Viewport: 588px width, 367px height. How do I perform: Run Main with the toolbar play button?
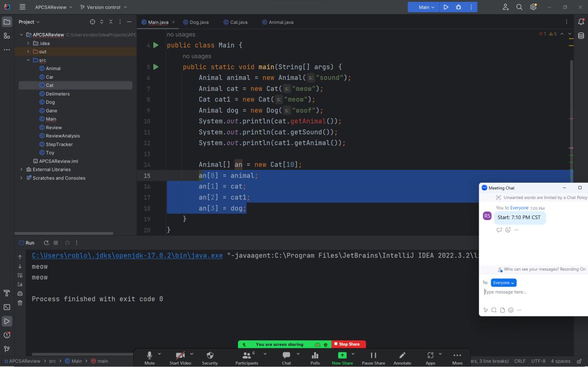445,7
